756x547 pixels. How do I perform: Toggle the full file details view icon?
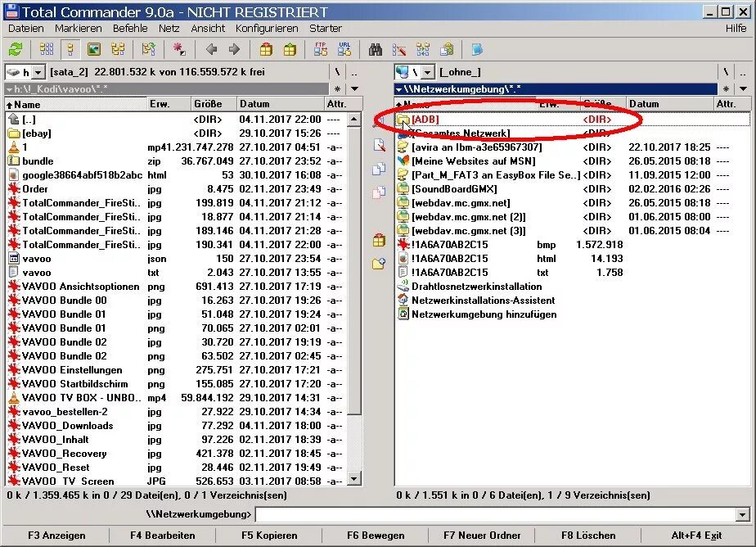70,49
